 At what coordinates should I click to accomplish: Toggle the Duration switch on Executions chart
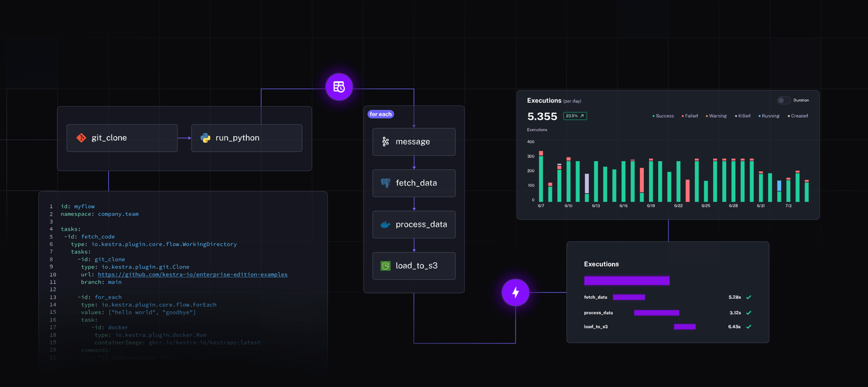coord(783,101)
